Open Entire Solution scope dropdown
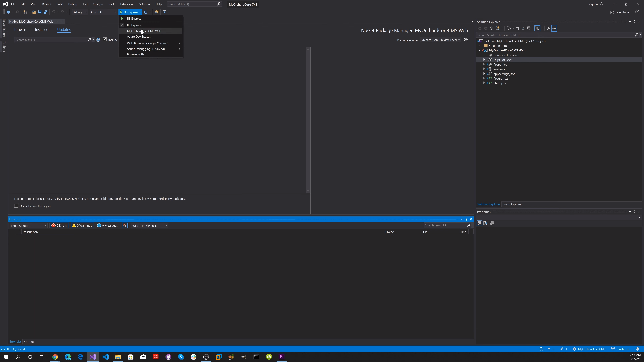The image size is (644, 362). [29, 226]
